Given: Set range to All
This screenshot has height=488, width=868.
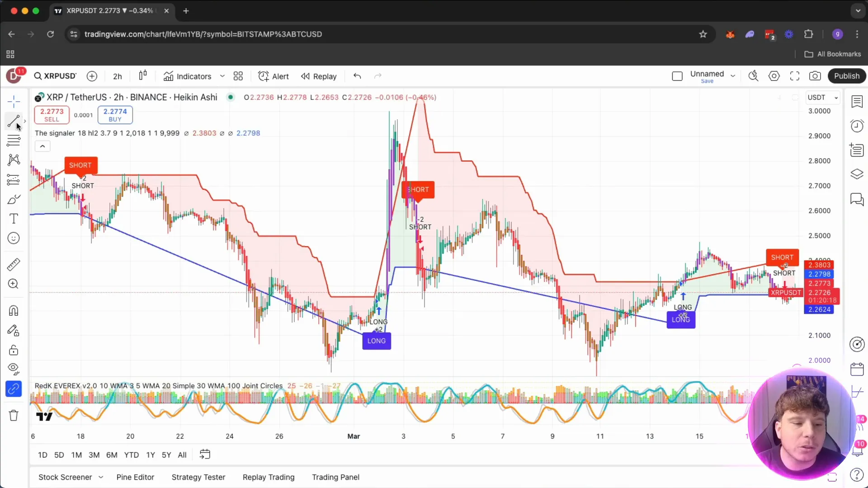Looking at the screenshot, I should [182, 455].
